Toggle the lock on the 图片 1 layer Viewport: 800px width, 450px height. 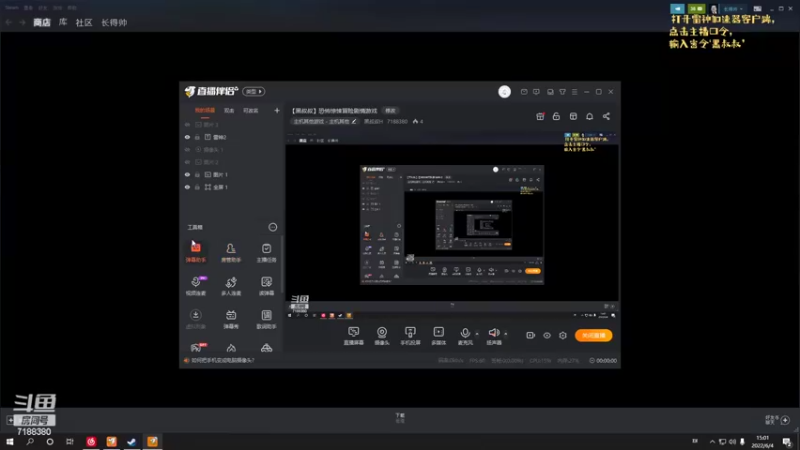(x=197, y=174)
